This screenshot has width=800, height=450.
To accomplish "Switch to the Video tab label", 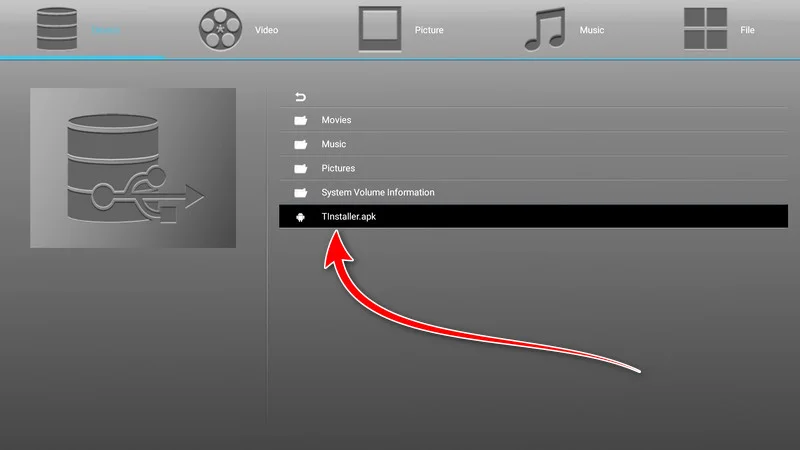I will click(x=266, y=30).
